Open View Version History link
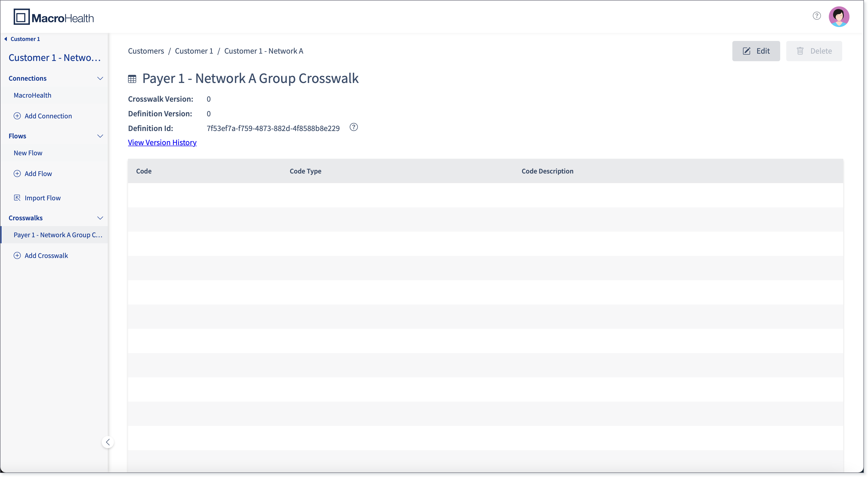The width and height of the screenshot is (868, 477). pos(162,142)
